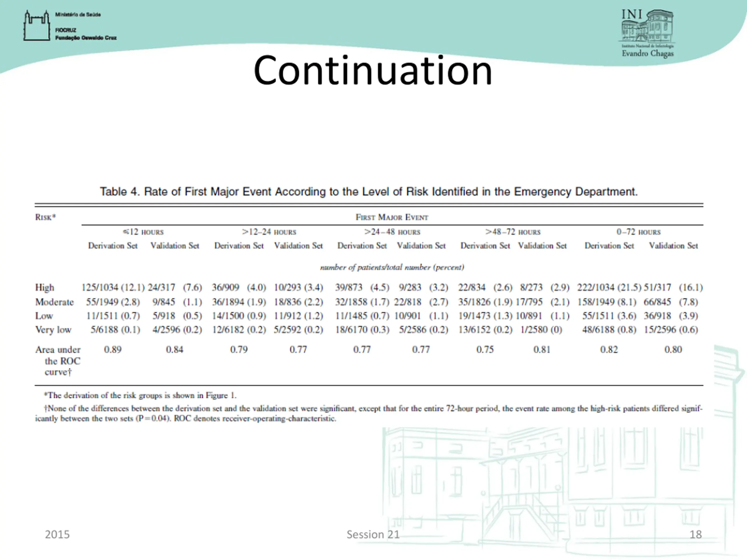Select the ≤12 HOURS column heading

[143, 232]
